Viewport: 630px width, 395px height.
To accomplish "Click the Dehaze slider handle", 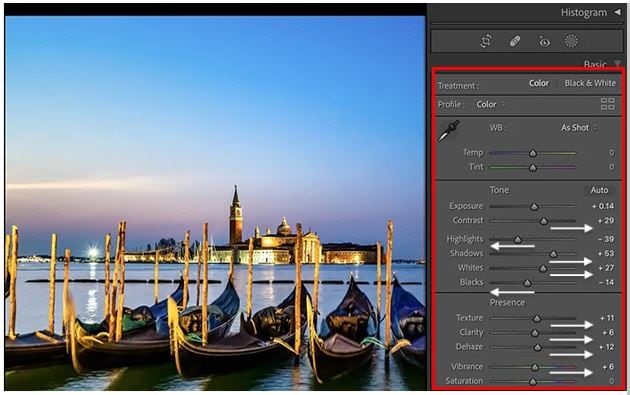I will point(538,348).
